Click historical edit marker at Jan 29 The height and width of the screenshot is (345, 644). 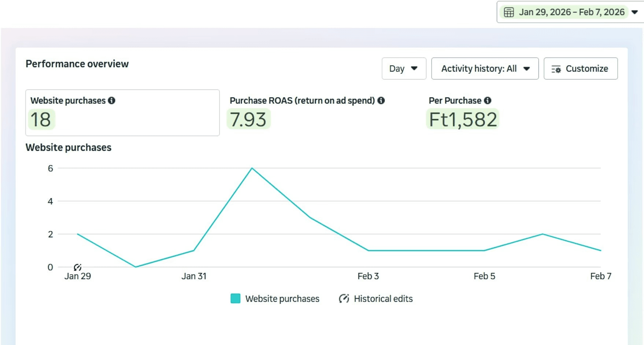pos(77,267)
